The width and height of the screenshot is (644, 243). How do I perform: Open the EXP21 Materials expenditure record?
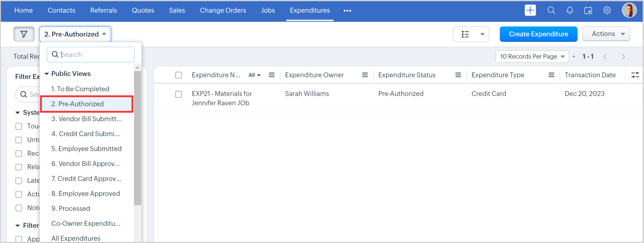click(222, 94)
